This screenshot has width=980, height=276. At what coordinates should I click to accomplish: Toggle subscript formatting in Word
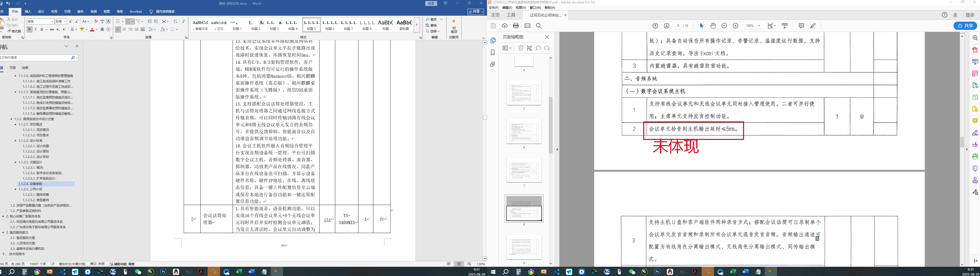tap(58, 29)
